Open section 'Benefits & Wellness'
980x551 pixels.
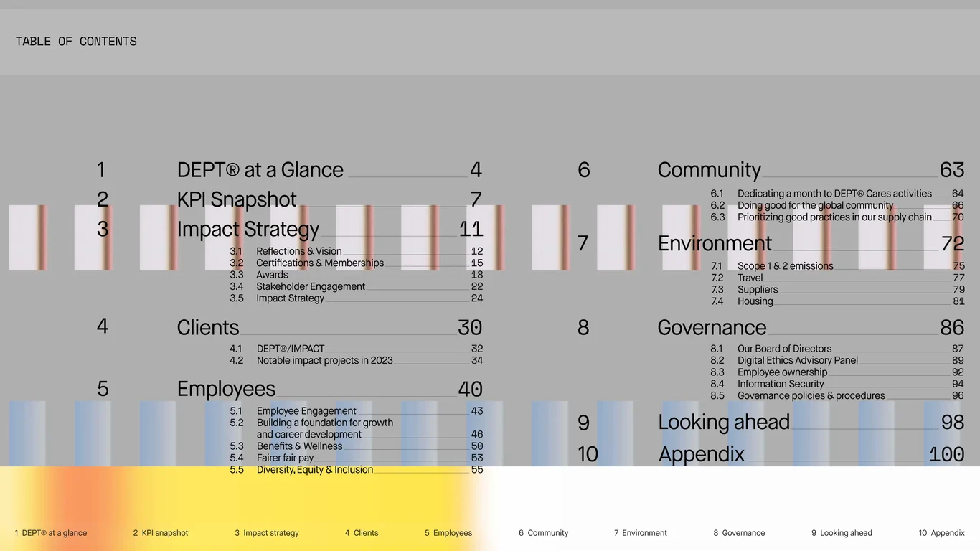pyautogui.click(x=300, y=446)
